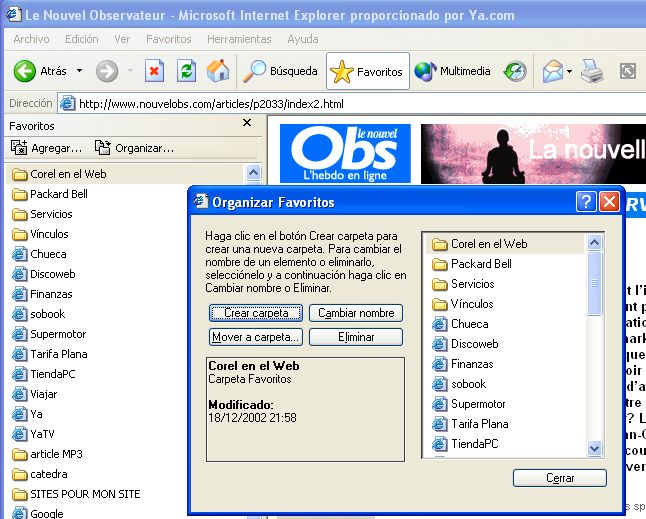Open the Favoritos menu in menu bar
The height and width of the screenshot is (519, 646).
(169, 39)
